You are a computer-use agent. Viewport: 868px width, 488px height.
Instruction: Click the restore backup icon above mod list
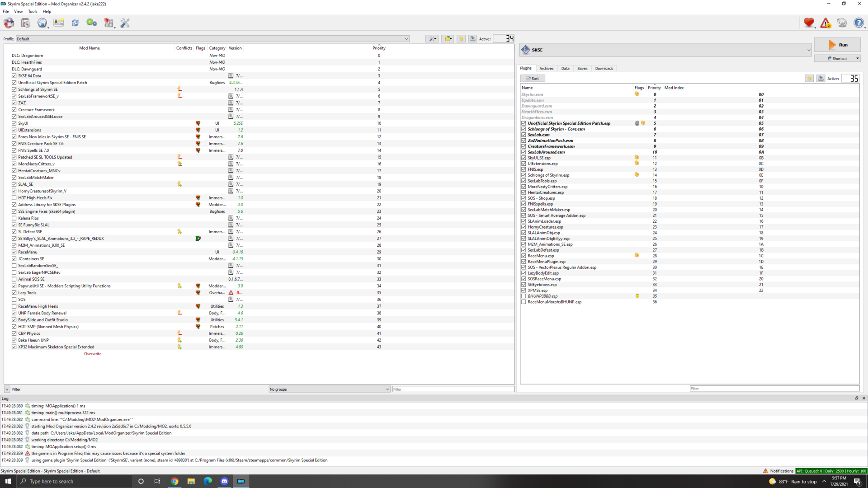(461, 39)
